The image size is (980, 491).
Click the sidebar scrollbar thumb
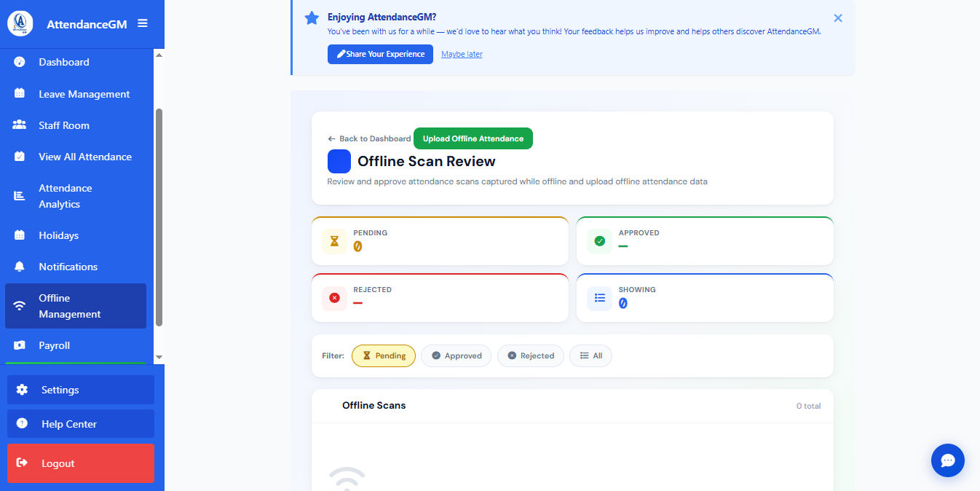point(159,217)
